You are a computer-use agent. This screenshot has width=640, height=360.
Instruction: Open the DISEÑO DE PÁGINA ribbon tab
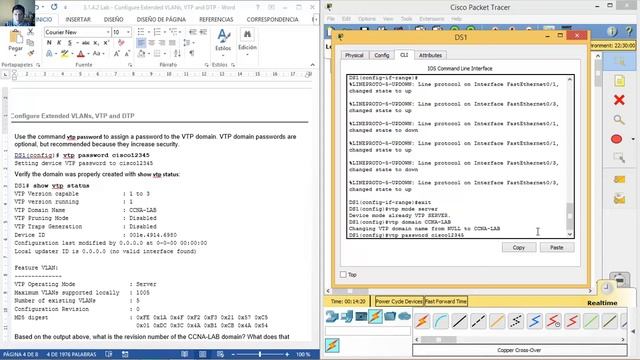(161, 19)
